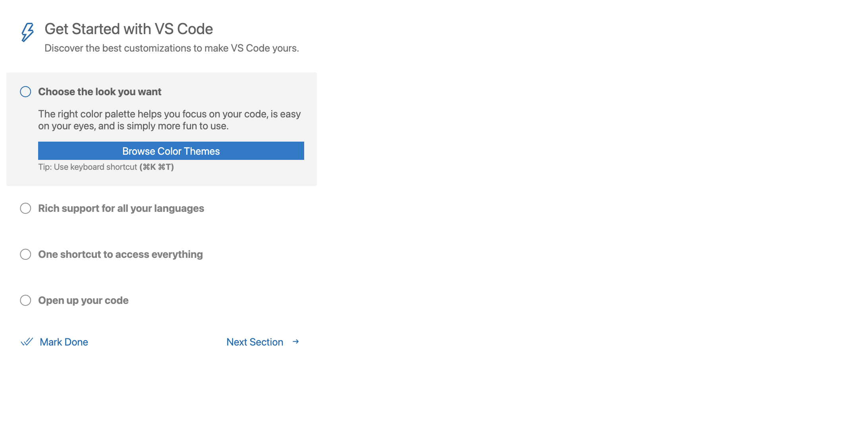Click the Mark Done link

64,342
